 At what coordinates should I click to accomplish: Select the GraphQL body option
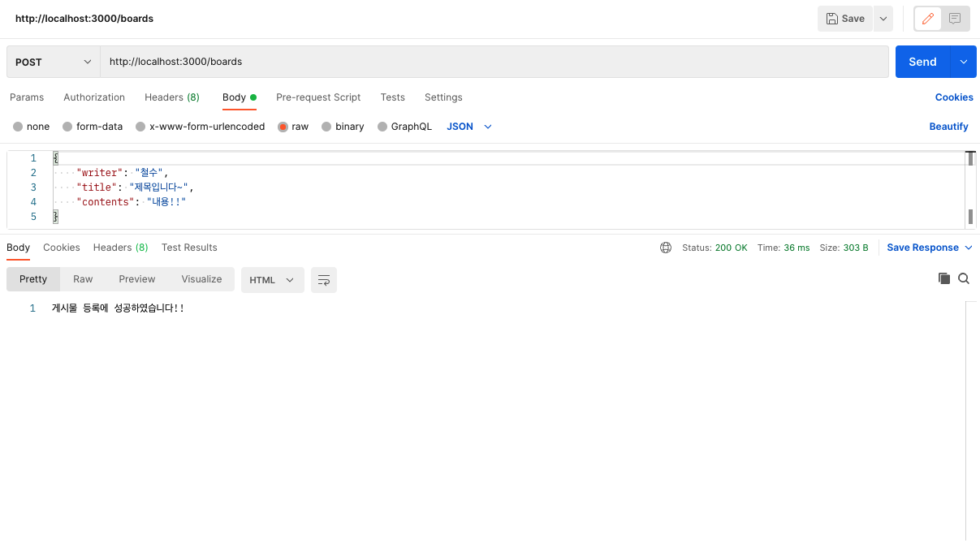[x=404, y=127]
